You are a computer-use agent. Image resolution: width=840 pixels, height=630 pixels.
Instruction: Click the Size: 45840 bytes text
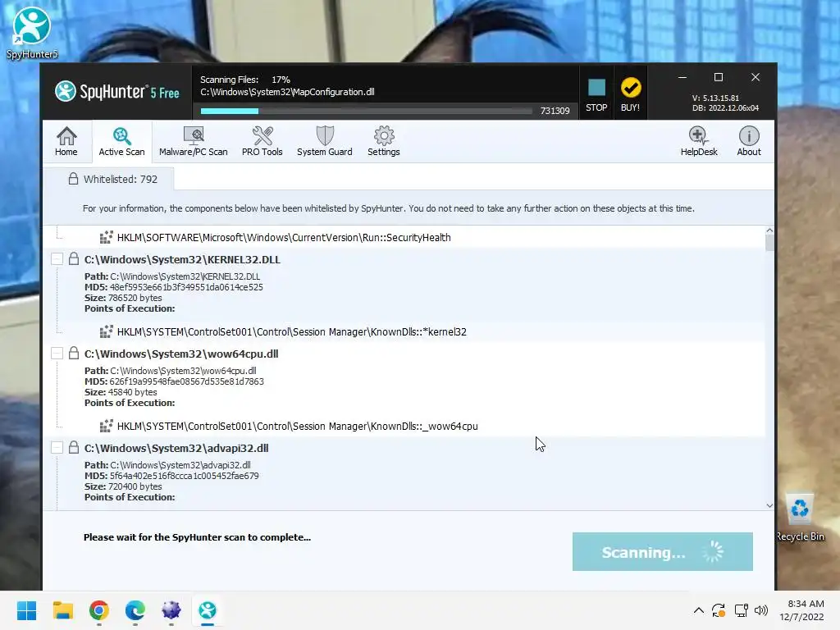pyautogui.click(x=121, y=392)
